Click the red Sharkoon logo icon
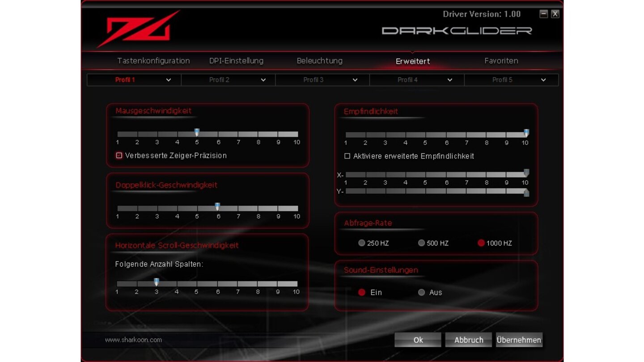Image resolution: width=644 pixels, height=362 pixels. [139, 29]
